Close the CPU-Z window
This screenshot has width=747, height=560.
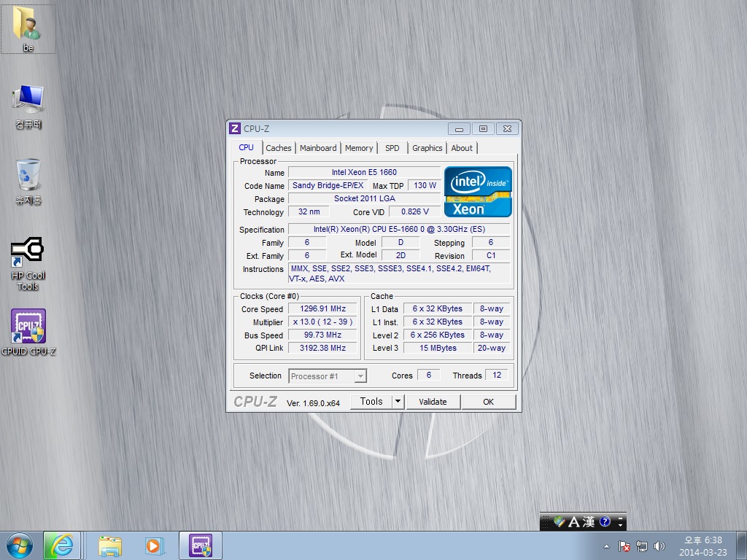508,128
